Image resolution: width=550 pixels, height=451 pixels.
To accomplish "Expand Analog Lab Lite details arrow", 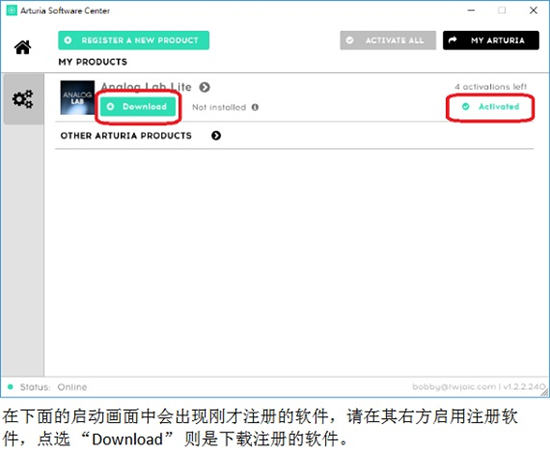I will tap(204, 87).
